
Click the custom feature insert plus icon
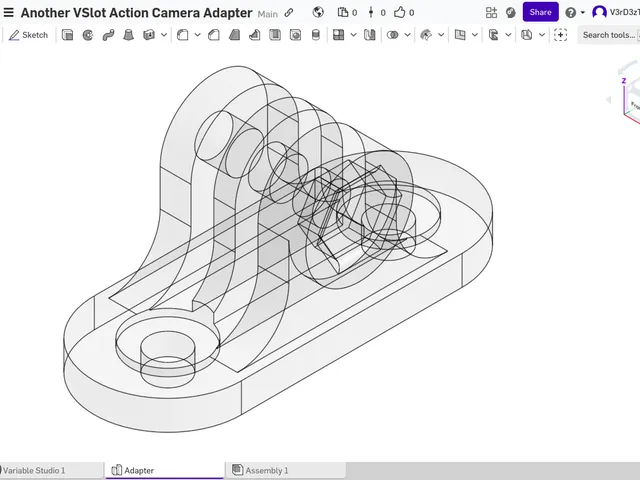(560, 35)
